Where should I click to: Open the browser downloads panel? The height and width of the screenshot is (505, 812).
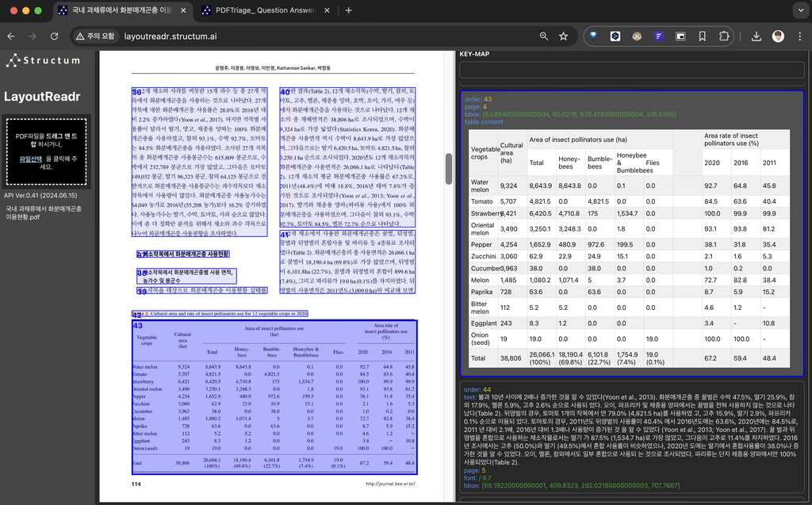756,36
